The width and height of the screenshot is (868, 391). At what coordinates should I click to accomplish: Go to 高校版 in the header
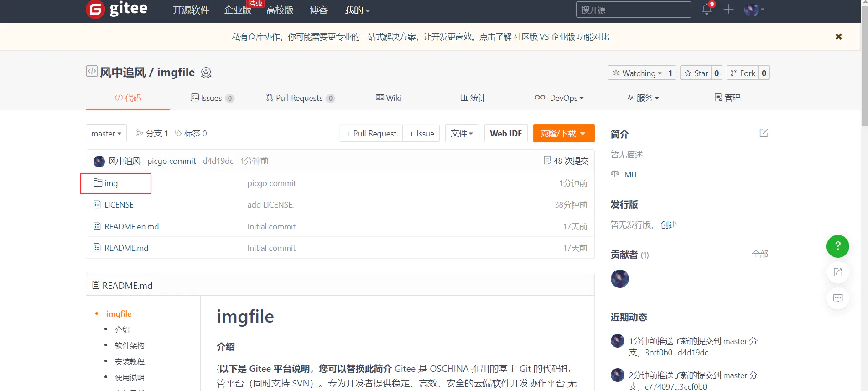[280, 10]
